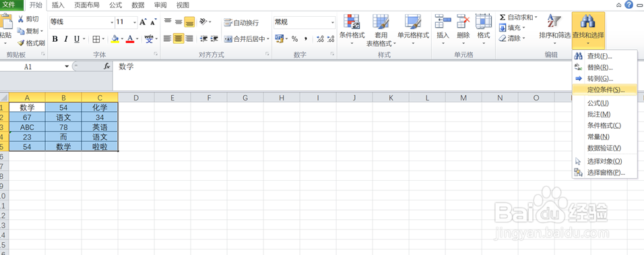
Task: Click the Increase Decimal icon
Action: pos(321,38)
